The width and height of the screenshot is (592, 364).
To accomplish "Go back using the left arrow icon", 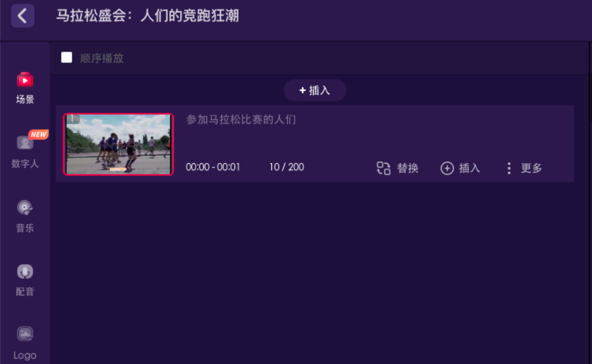I will [x=23, y=16].
